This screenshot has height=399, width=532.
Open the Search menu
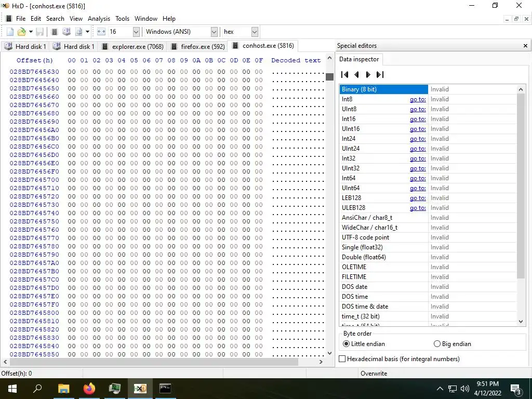(55, 19)
